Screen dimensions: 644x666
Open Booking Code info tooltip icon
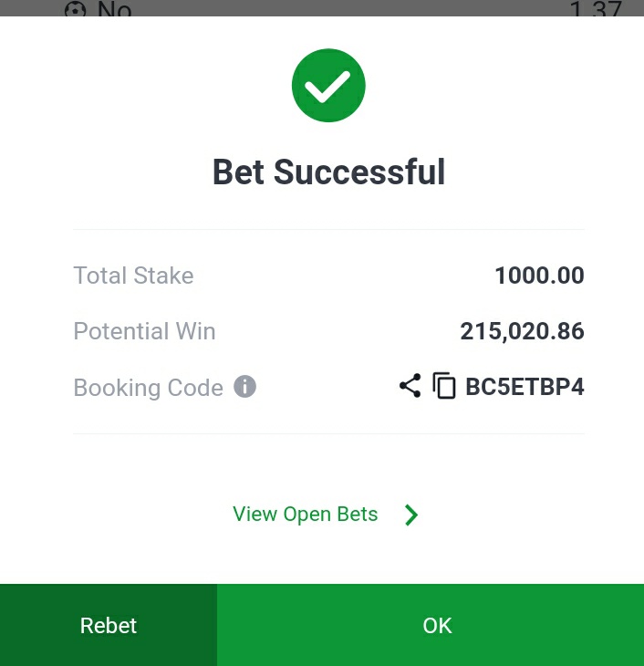coord(245,387)
